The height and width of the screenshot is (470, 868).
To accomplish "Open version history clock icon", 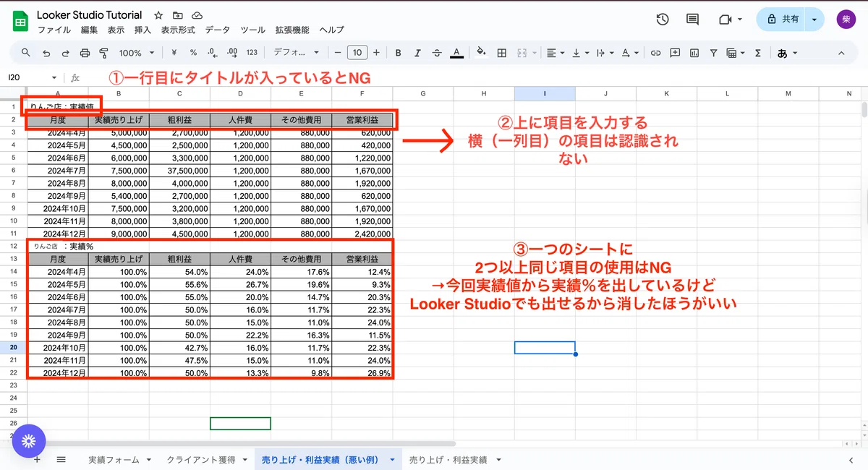I will [662, 20].
